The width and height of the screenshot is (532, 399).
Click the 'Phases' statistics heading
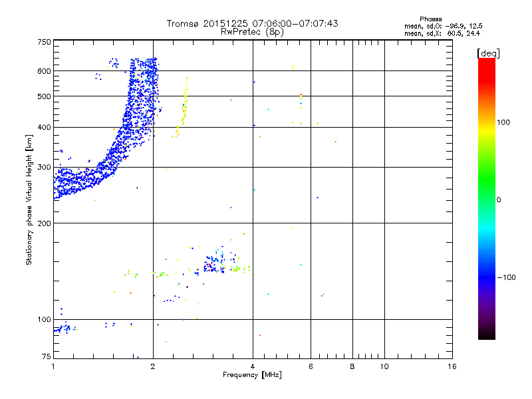coord(430,19)
